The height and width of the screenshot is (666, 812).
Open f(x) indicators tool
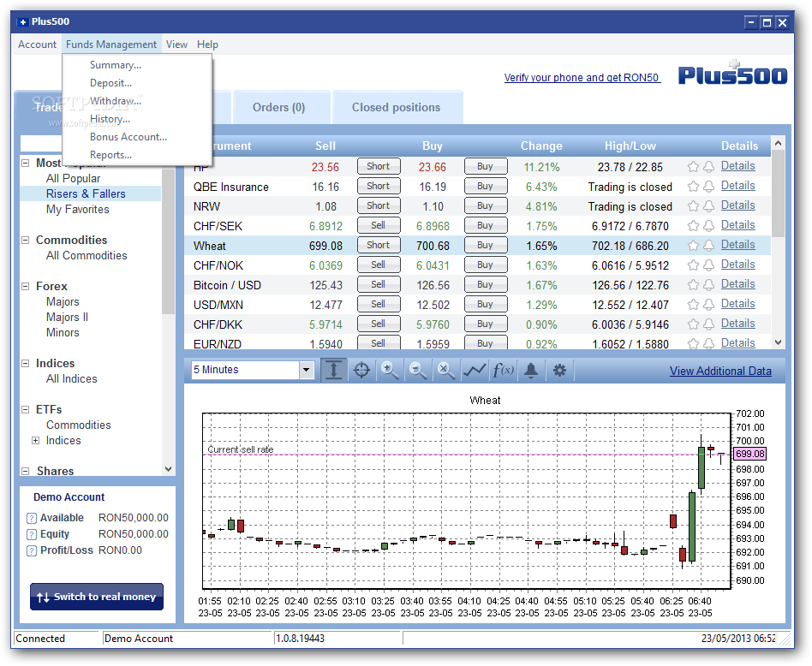pos(503,371)
